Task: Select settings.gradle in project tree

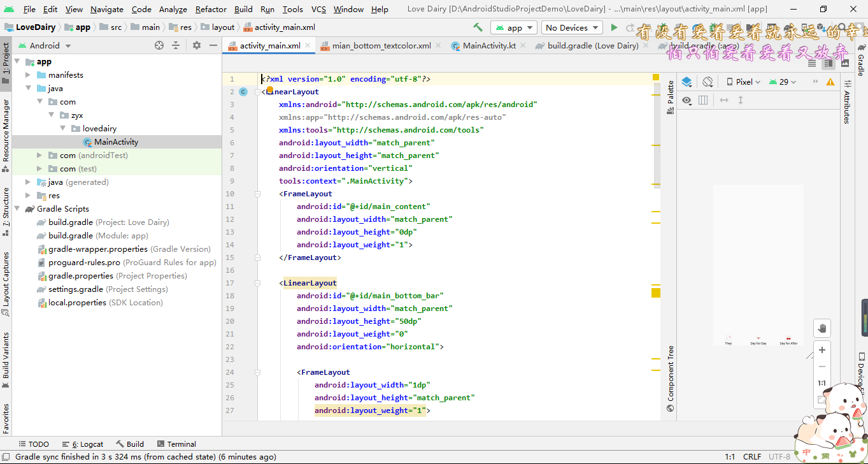Action: coord(75,289)
